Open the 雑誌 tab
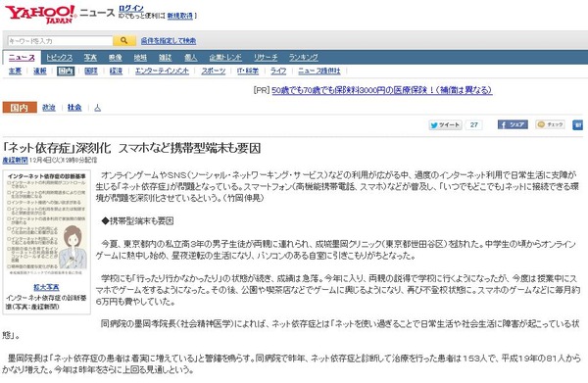Image resolution: width=588 pixels, height=383 pixels. pyautogui.click(x=165, y=58)
